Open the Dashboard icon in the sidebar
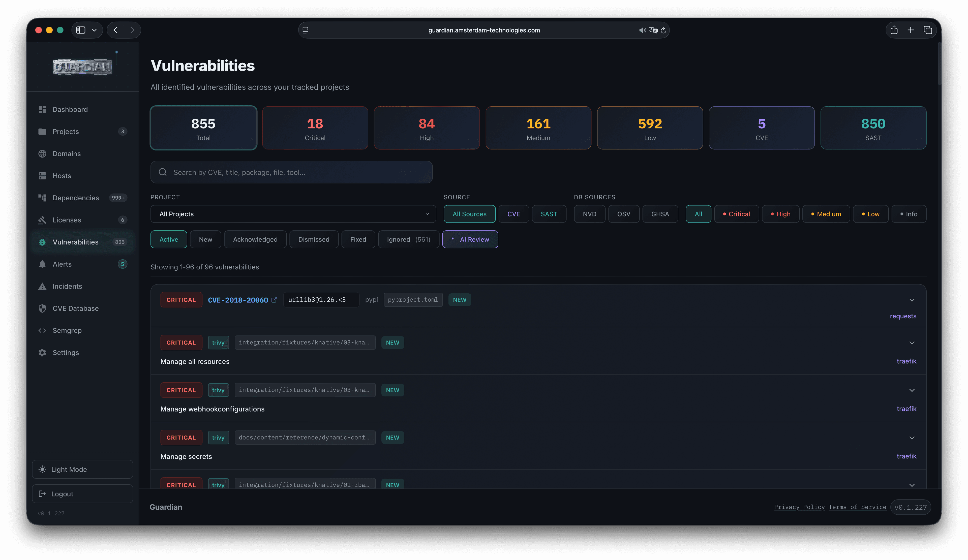This screenshot has height=560, width=968. [42, 109]
